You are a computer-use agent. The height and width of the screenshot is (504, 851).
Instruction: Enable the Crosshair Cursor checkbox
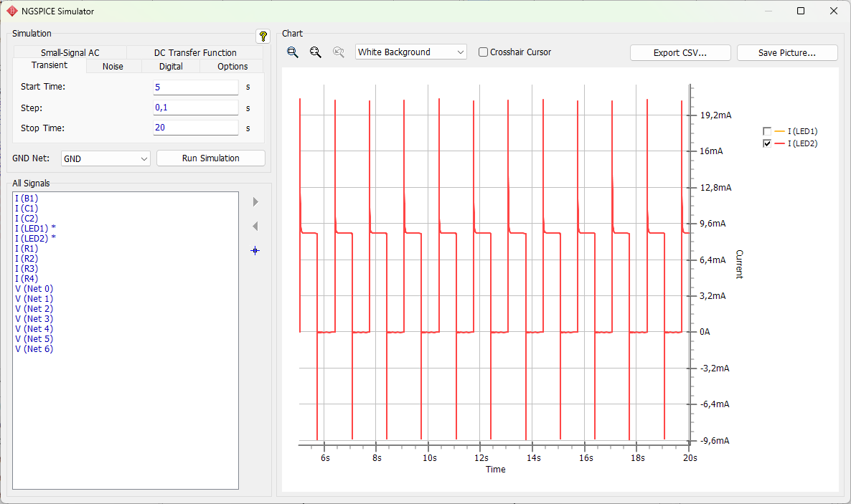[x=483, y=52]
